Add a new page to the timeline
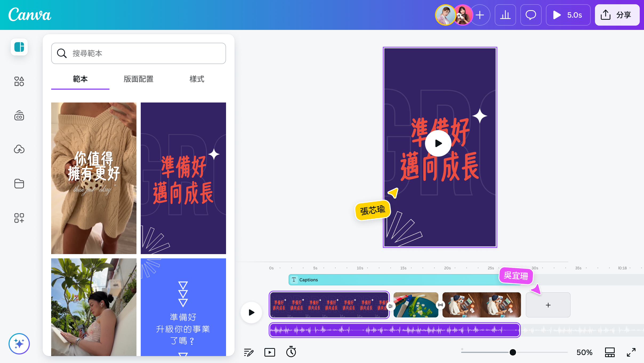Viewport: 644px width, 363px height. tap(548, 305)
